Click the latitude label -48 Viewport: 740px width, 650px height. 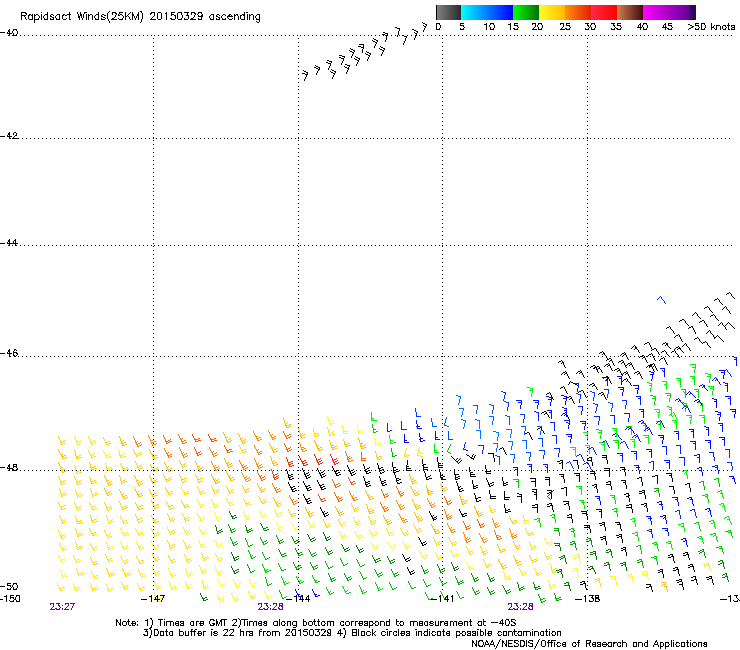click(x=9, y=467)
